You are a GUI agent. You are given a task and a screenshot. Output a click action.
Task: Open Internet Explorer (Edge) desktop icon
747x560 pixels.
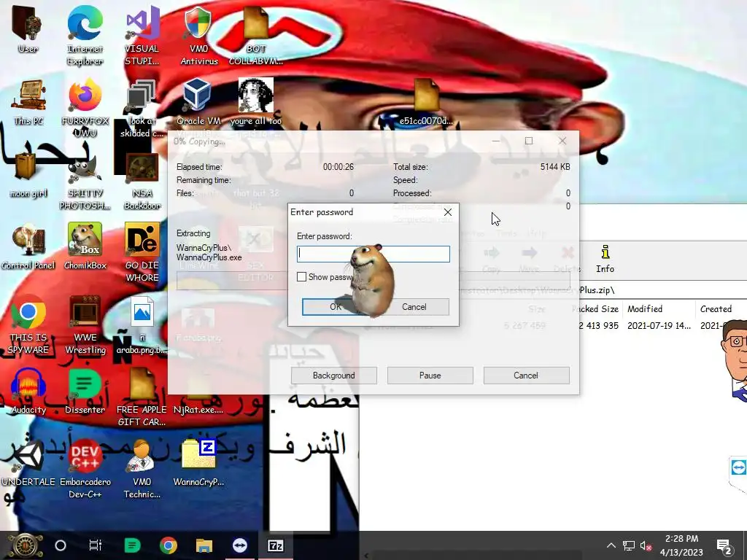85,34
